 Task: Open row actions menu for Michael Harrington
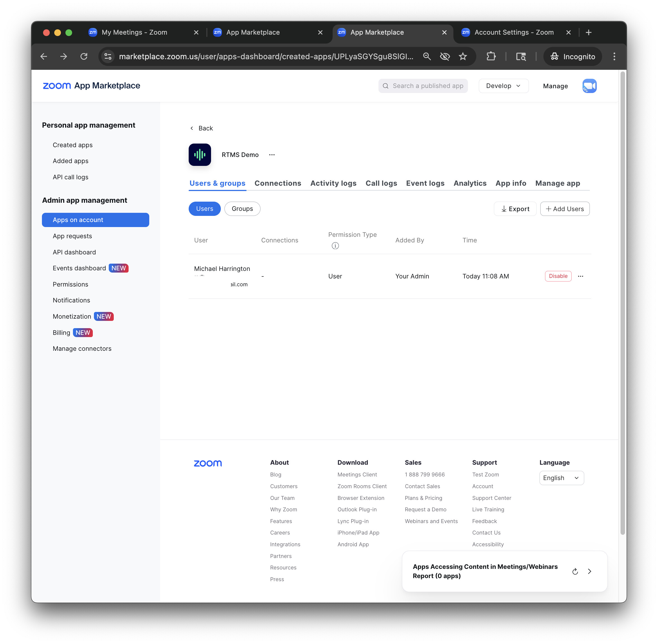[581, 276]
